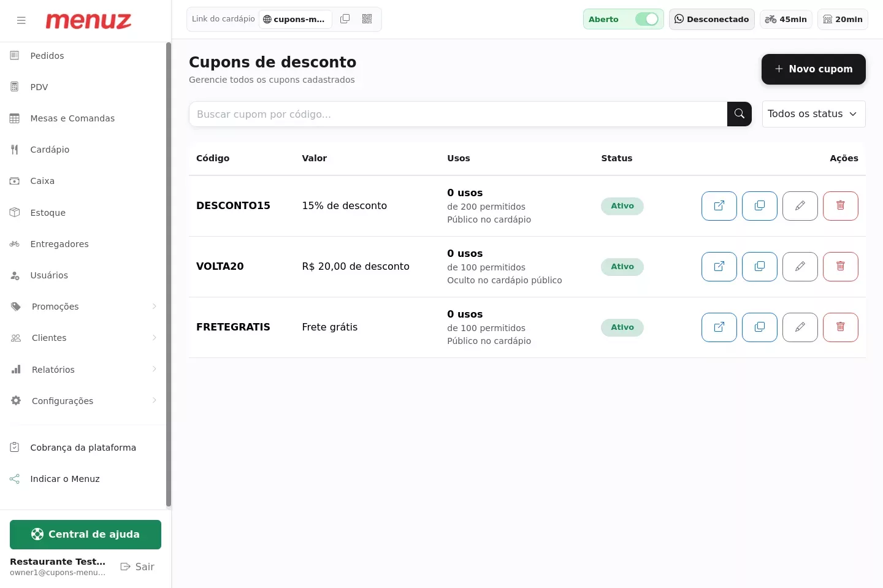Image resolution: width=883 pixels, height=588 pixels.
Task: Edit the FRETEGRATIS coupon
Action: click(800, 327)
